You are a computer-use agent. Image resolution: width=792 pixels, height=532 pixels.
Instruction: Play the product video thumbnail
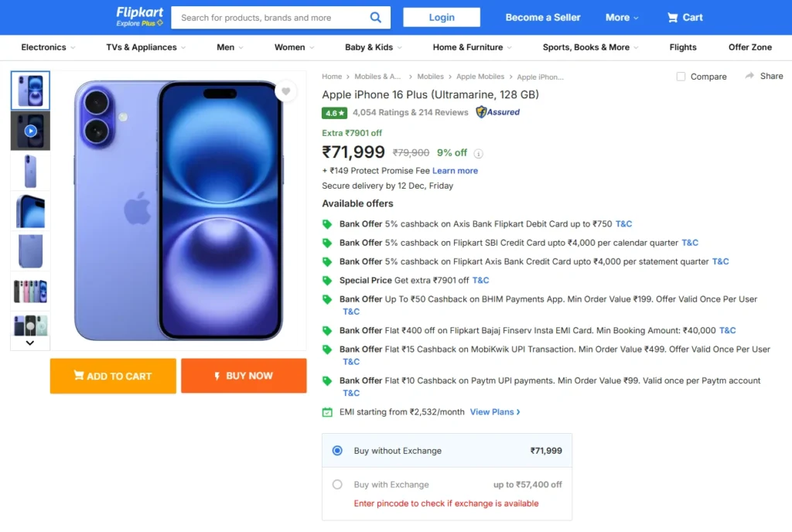[x=30, y=131]
